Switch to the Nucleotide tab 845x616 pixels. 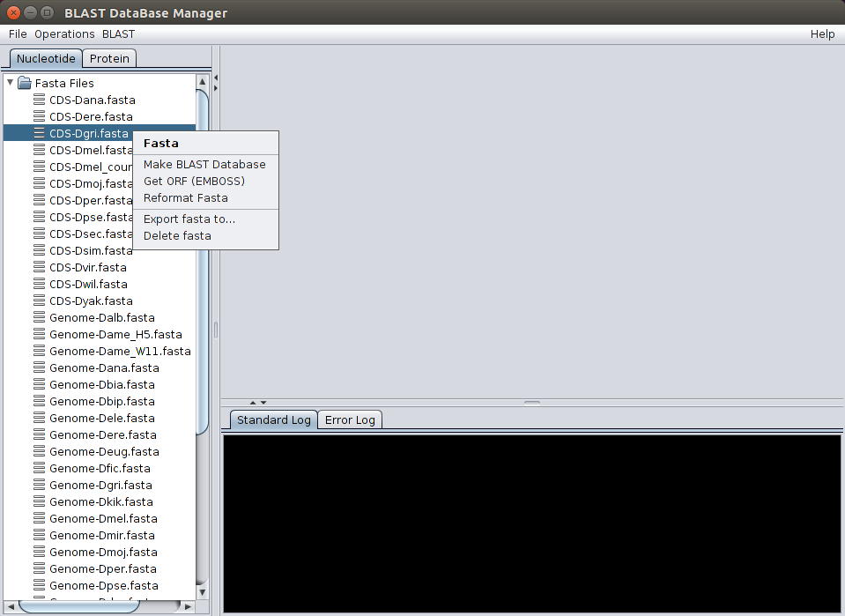46,58
